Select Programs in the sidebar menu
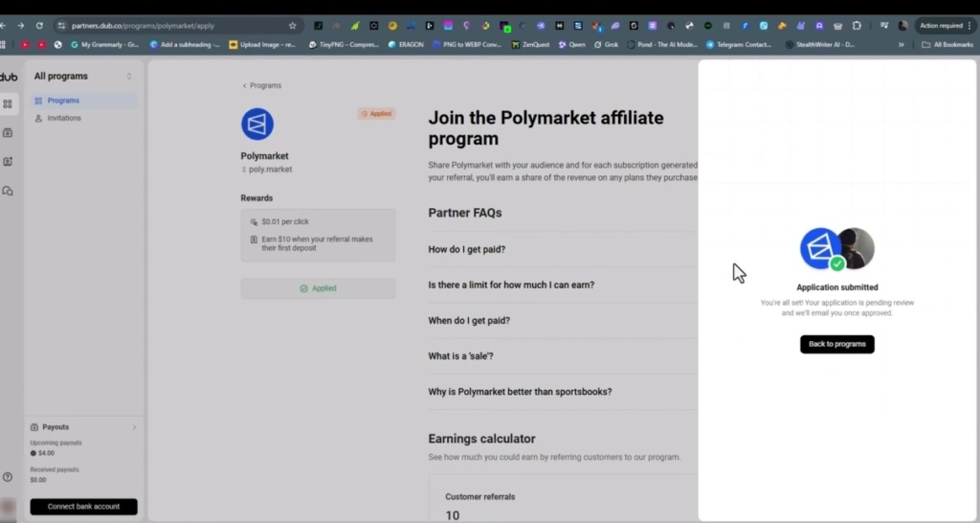 (63, 101)
